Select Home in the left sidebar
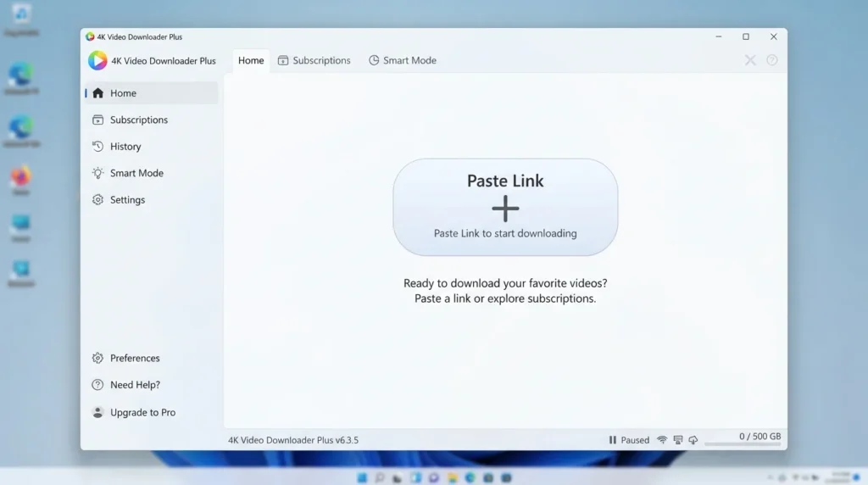The height and width of the screenshot is (485, 868). click(x=152, y=93)
